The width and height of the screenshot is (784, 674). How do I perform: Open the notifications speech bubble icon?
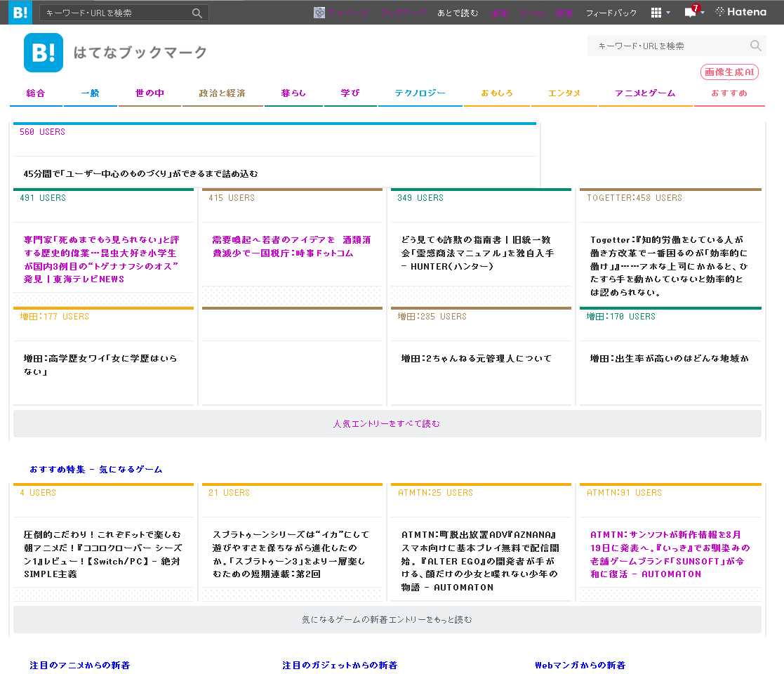tap(690, 13)
